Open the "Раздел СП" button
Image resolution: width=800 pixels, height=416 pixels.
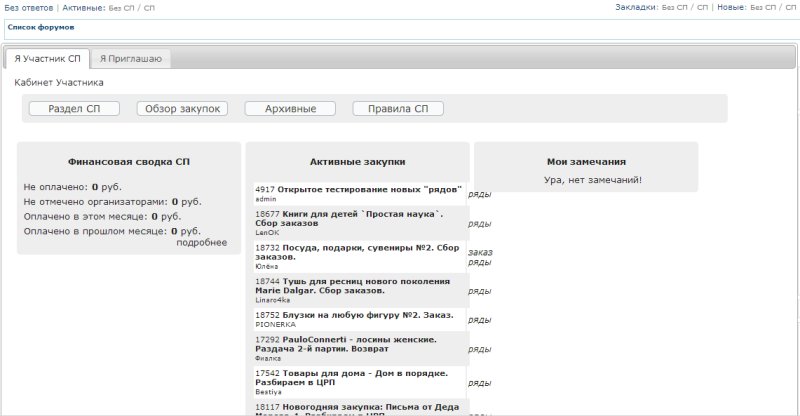[74, 109]
